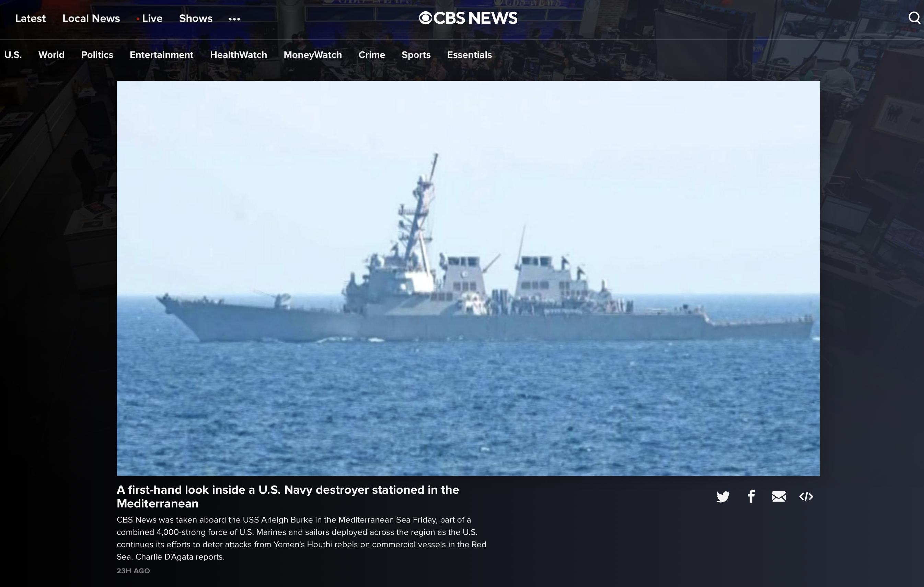Open the MoneyWatch section

click(312, 55)
